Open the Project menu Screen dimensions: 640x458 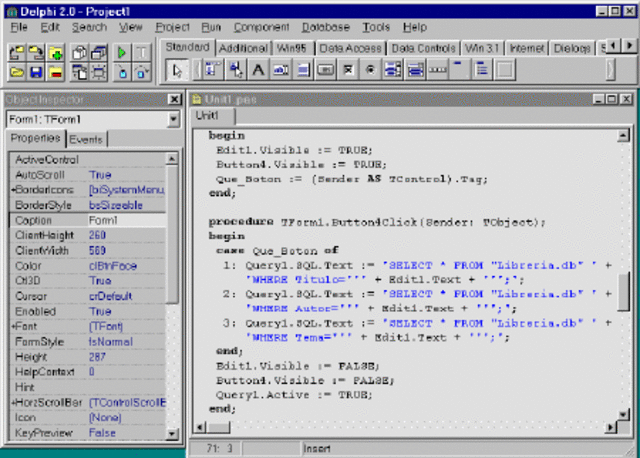coord(172,27)
